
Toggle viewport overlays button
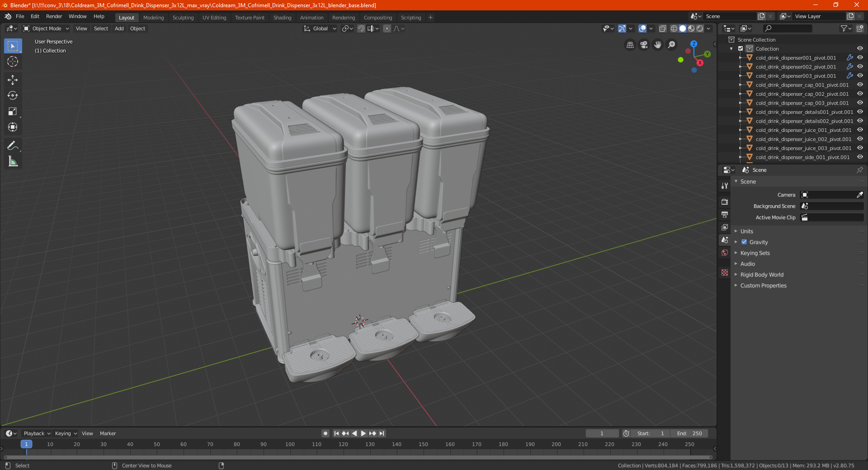pos(642,28)
